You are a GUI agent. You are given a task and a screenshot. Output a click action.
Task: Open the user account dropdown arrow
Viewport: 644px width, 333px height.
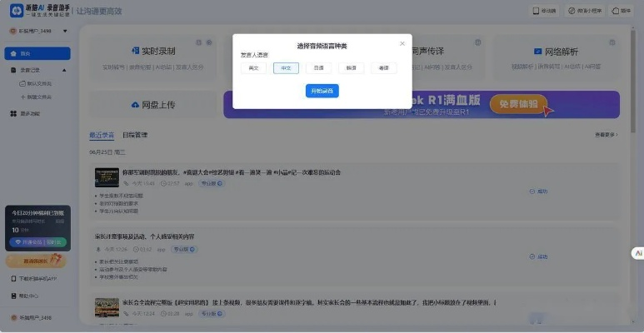pos(65,31)
